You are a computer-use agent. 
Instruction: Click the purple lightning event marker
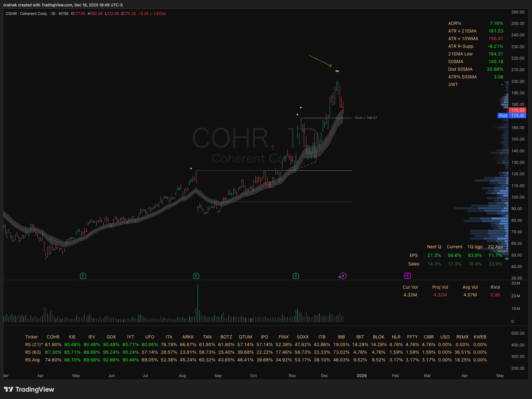[x=342, y=276]
